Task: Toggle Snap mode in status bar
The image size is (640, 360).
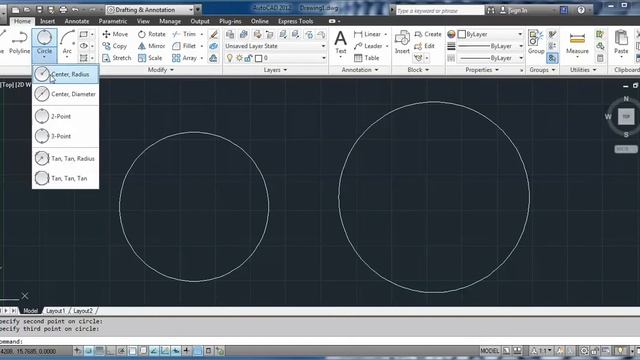Action: [x=88, y=351]
